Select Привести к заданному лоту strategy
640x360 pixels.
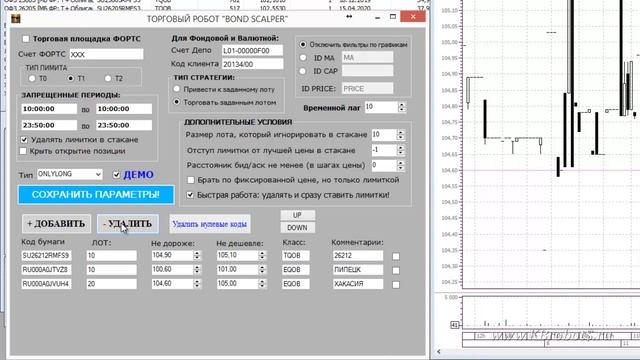point(176,89)
